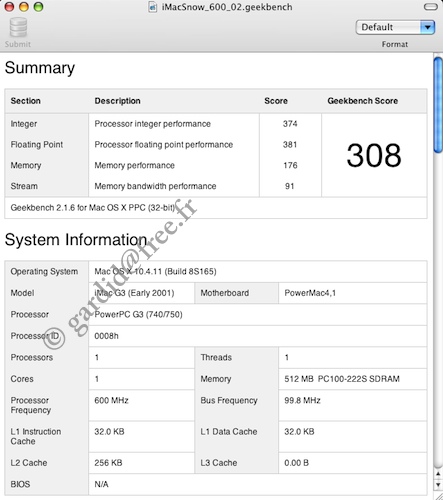443x500 pixels.
Task: Click the Memory score 176
Action: click(x=290, y=165)
